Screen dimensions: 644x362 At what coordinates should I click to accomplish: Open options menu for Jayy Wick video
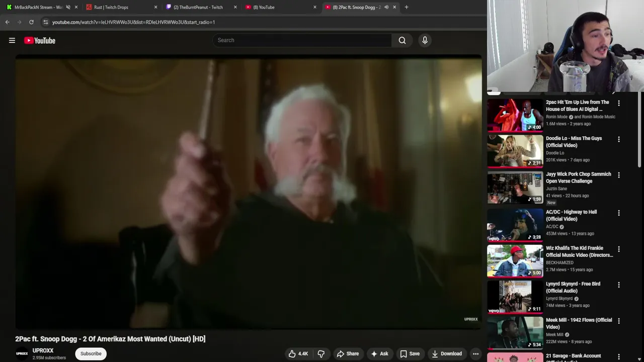click(619, 175)
